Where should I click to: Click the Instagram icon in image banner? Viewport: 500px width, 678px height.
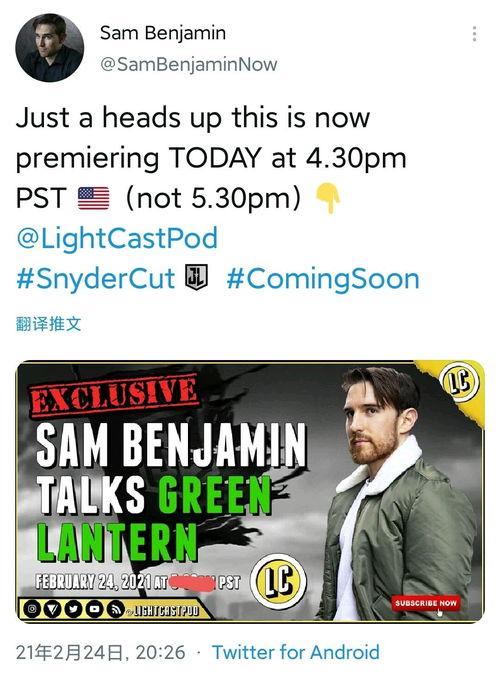[32, 609]
